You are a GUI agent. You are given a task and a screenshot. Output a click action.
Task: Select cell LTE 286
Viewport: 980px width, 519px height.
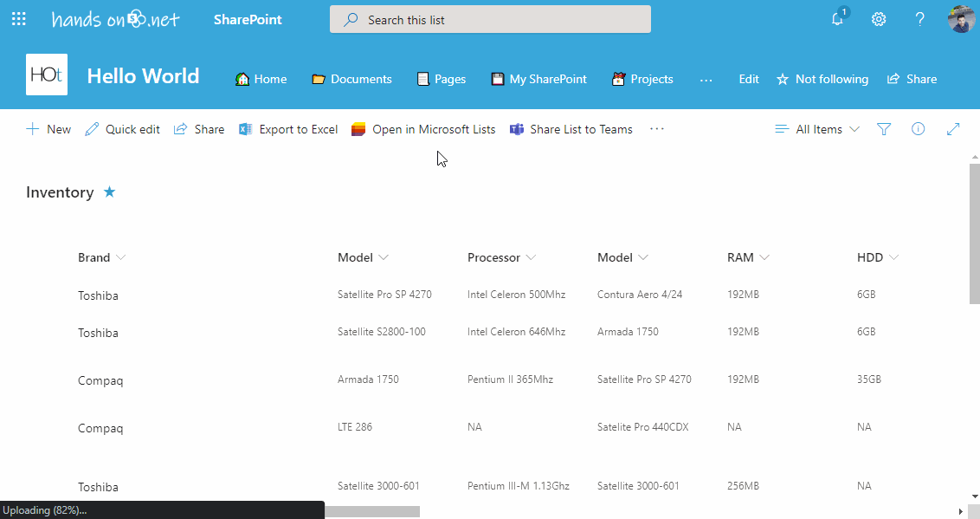tap(354, 427)
